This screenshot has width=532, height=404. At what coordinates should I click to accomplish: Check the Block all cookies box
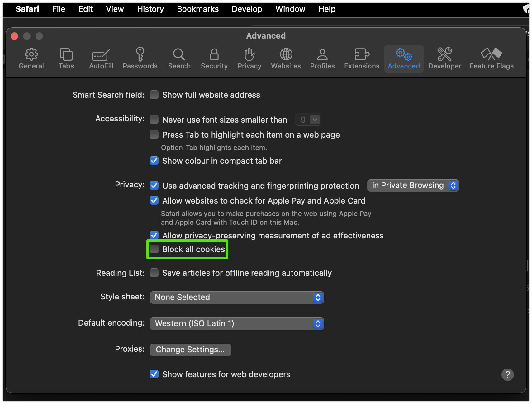click(154, 249)
